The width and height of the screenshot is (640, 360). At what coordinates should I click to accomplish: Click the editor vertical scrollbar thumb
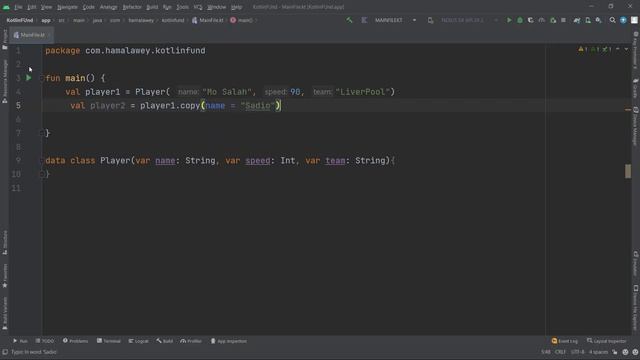coord(628,171)
